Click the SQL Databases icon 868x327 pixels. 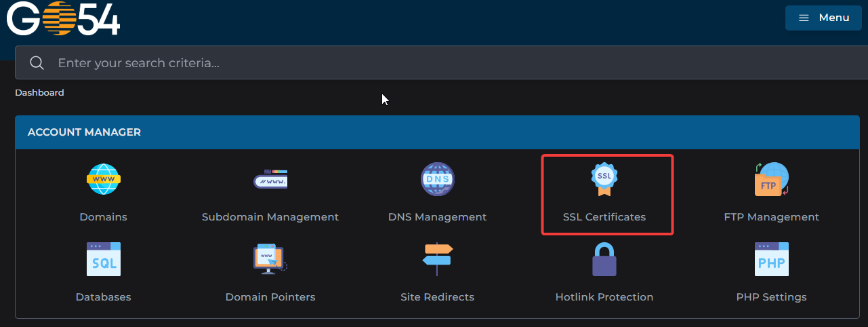pos(103,259)
